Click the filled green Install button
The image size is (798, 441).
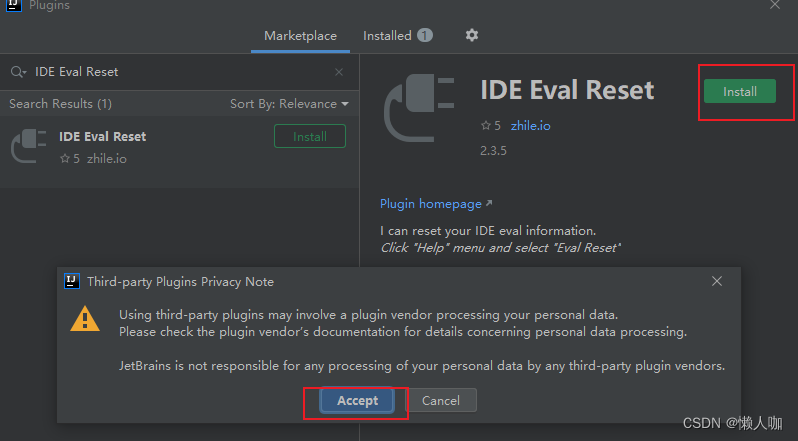(740, 92)
